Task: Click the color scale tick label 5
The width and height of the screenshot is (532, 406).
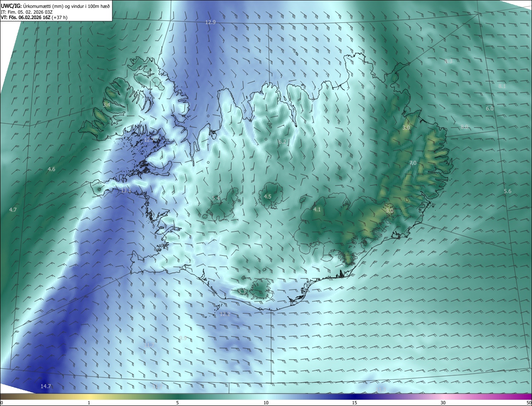Action: pos(177,403)
